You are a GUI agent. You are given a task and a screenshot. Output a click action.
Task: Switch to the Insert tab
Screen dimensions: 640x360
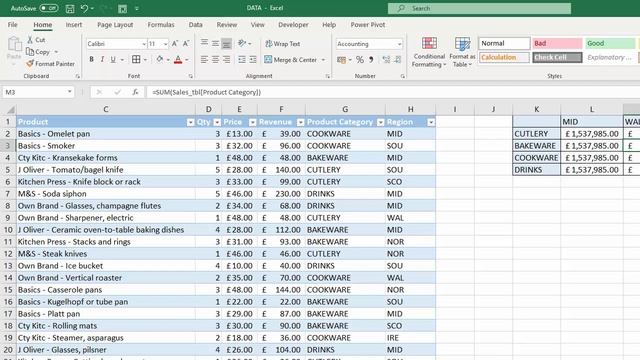[x=74, y=24]
